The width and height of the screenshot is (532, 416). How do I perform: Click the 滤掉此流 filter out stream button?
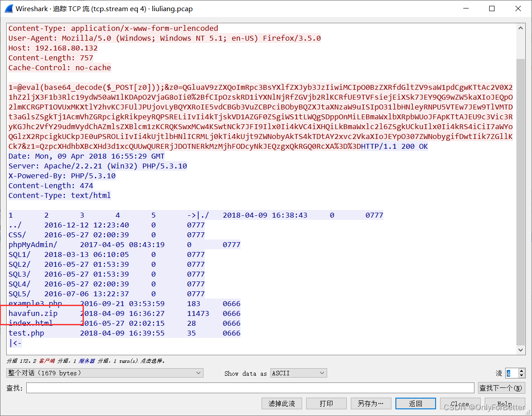pyautogui.click(x=282, y=403)
